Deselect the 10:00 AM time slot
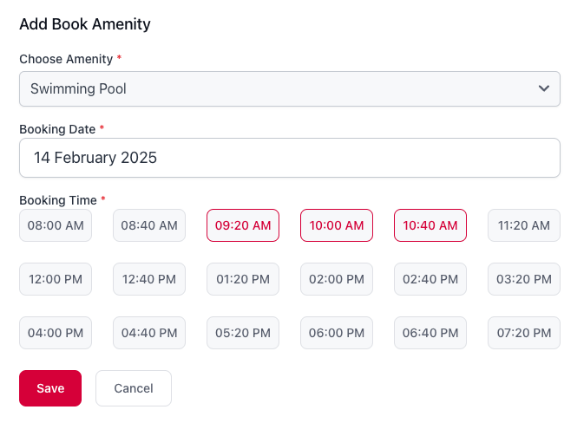The width and height of the screenshot is (577, 429). click(336, 226)
